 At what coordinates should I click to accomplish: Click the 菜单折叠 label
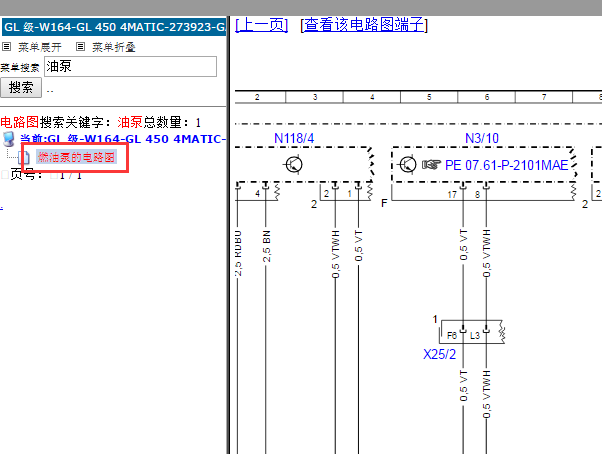click(x=114, y=47)
